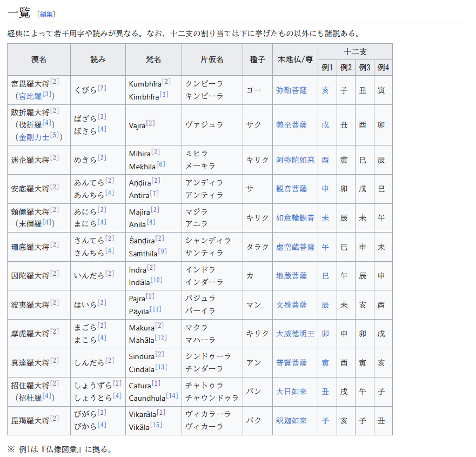This screenshot has height=457, width=476.
Task: Visit the 文殊菩薩 link
Action: coord(291,305)
